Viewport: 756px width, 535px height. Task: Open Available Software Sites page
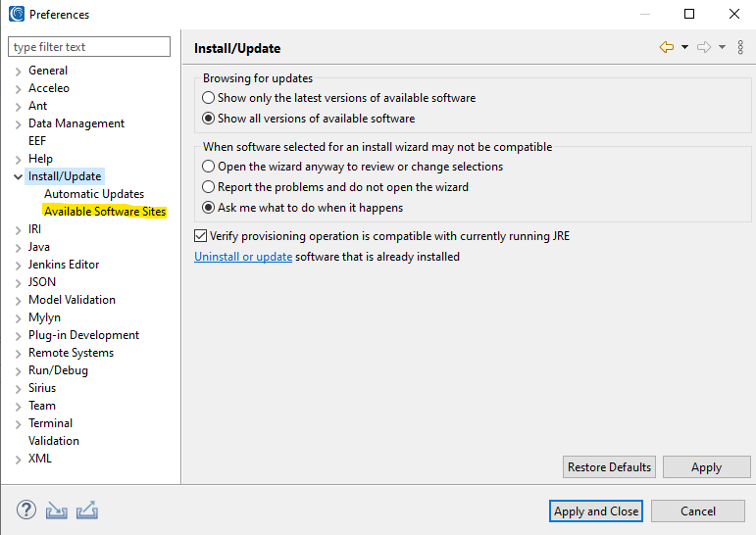105,212
